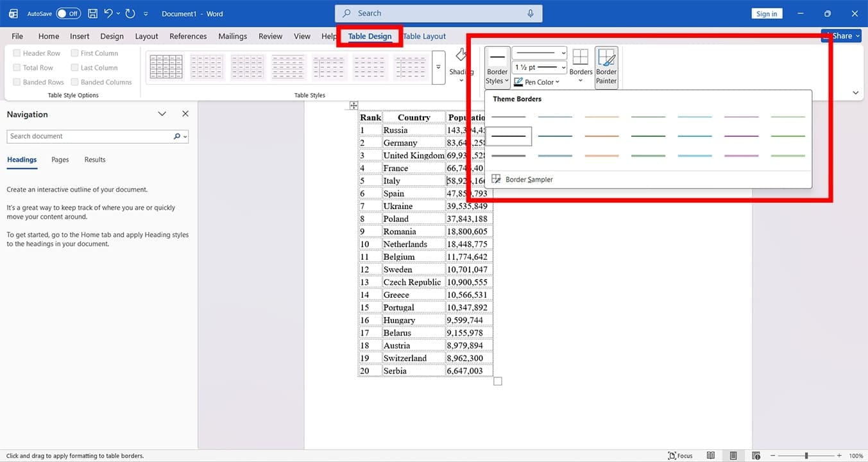
Task: Open the Mailings tab
Action: coord(232,37)
